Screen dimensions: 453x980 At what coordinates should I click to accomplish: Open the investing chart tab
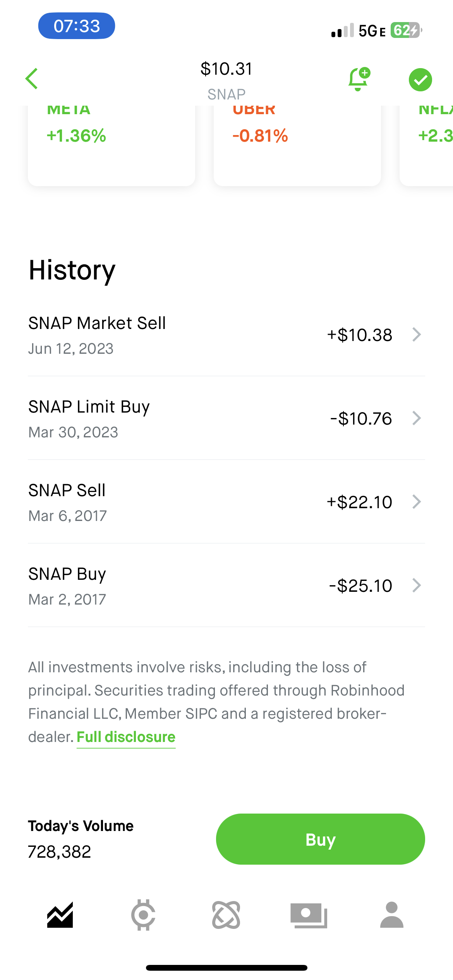pos(60,915)
